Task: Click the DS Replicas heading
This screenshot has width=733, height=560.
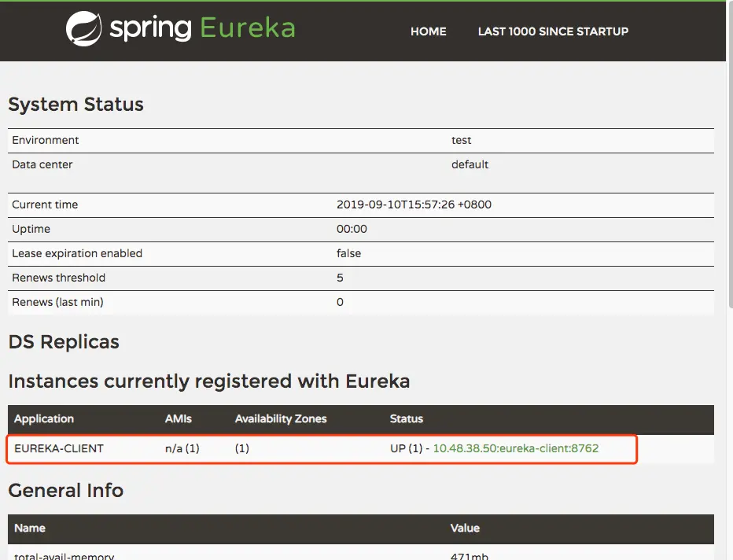Action: pyautogui.click(x=64, y=342)
